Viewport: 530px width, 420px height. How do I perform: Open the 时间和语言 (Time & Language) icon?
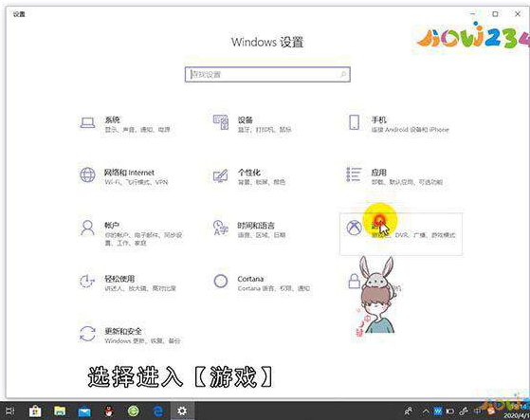(x=220, y=228)
